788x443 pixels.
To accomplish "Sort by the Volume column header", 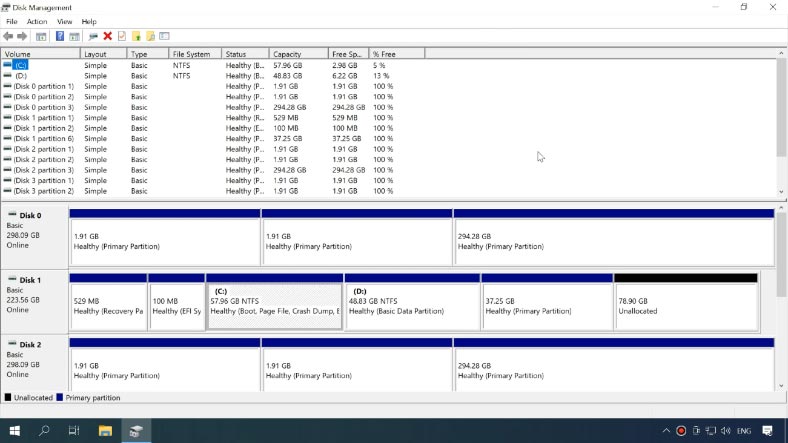I will (x=40, y=54).
